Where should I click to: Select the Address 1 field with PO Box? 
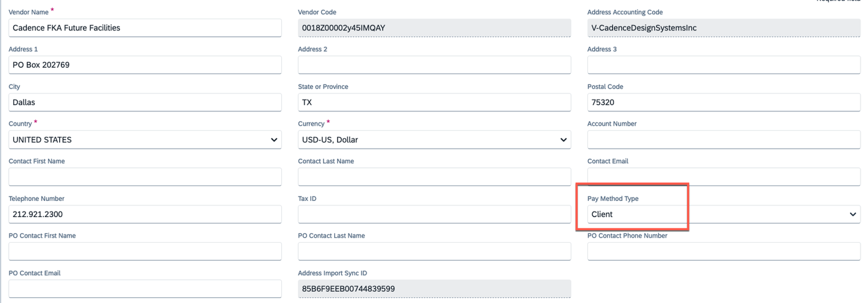click(x=145, y=65)
